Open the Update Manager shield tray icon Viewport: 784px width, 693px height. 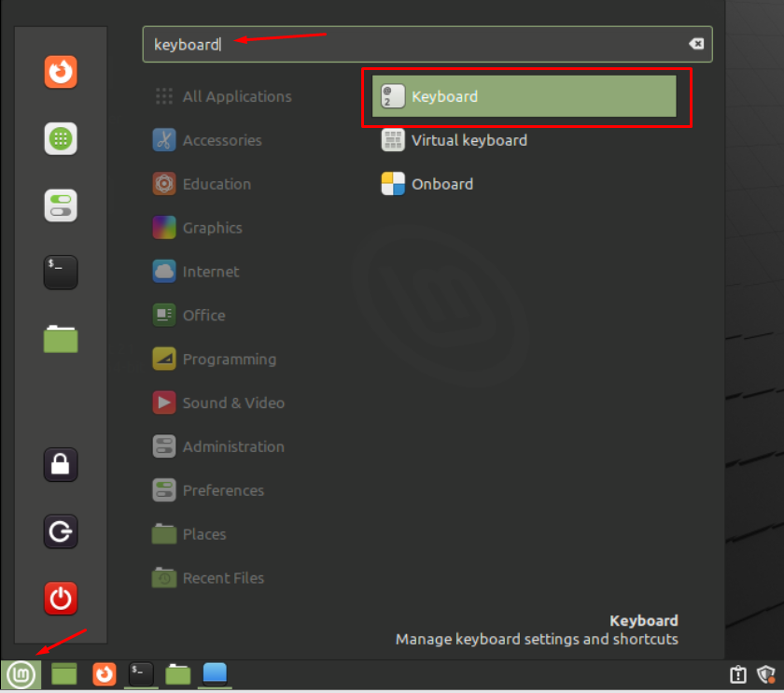(766, 674)
